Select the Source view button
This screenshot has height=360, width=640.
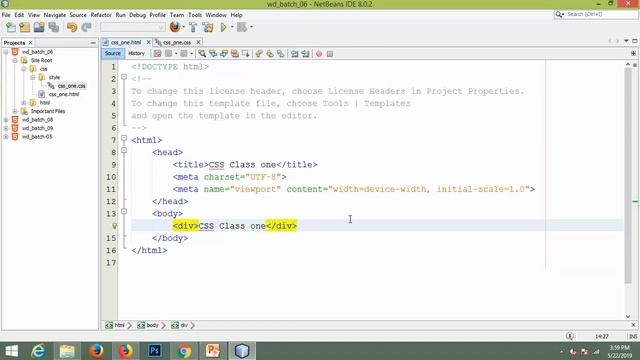[x=113, y=53]
